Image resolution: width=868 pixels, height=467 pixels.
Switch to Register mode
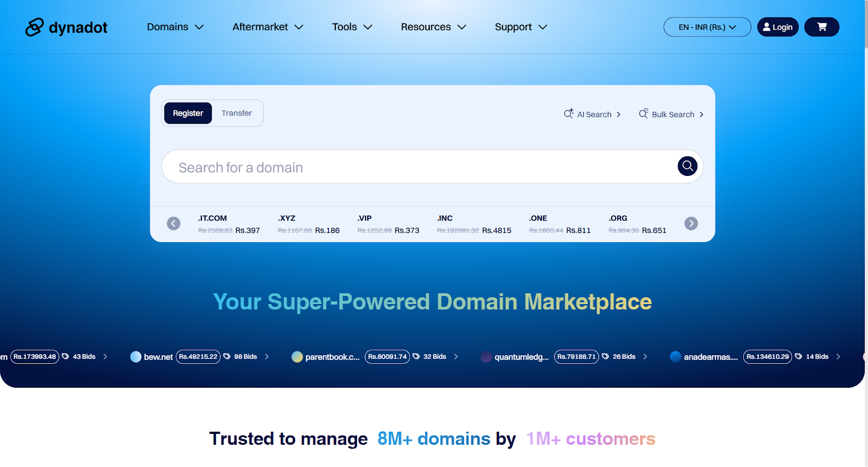coord(188,113)
